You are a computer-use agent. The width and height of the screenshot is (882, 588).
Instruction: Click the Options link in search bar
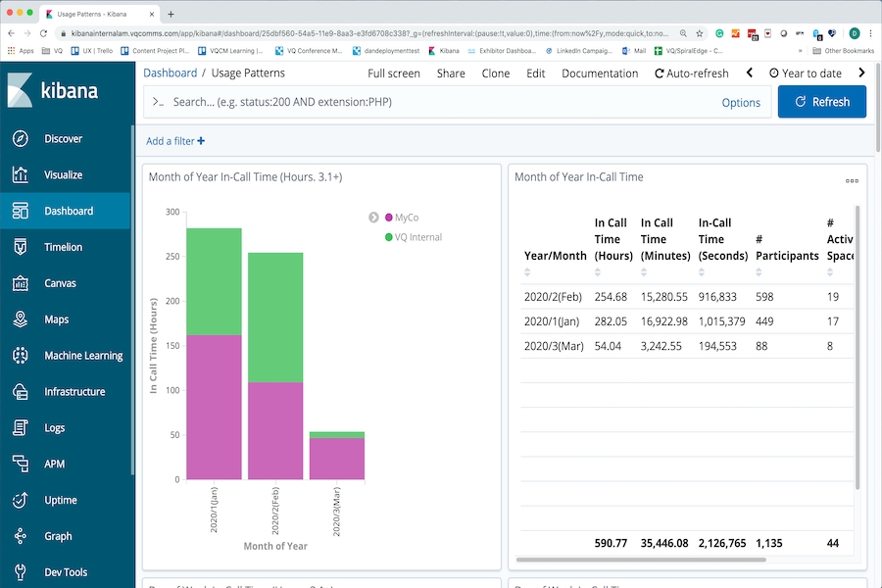tap(741, 102)
